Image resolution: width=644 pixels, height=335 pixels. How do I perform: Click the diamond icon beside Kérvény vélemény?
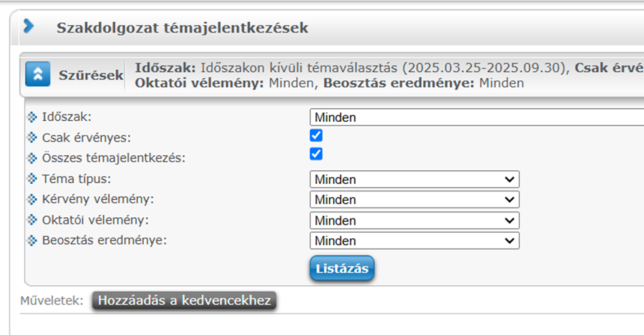pyautogui.click(x=32, y=200)
